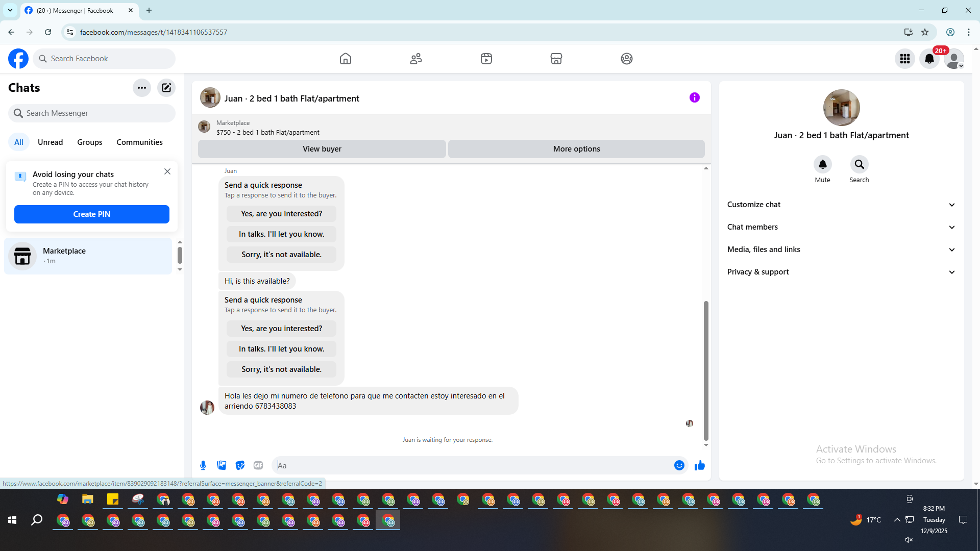Image resolution: width=980 pixels, height=551 pixels.
Task: Mute this conversation with bell icon
Action: pos(822,164)
